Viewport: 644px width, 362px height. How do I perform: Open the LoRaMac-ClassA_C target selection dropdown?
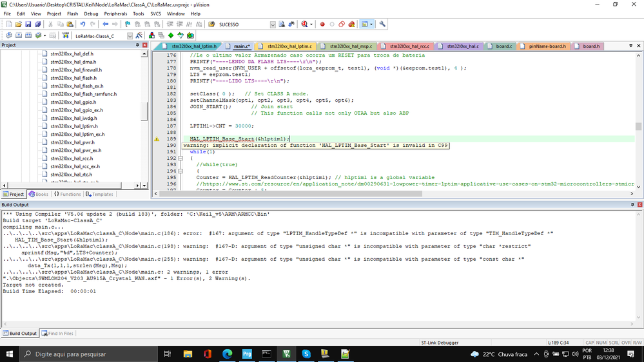click(x=130, y=36)
